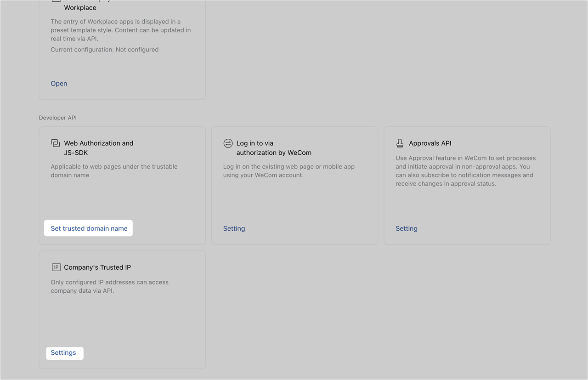Click 'Current configuration: Not configured' text

click(104, 50)
